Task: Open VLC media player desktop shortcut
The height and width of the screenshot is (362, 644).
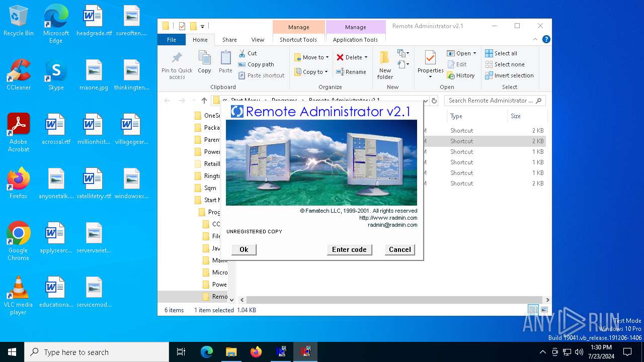Action: pyautogui.click(x=19, y=296)
